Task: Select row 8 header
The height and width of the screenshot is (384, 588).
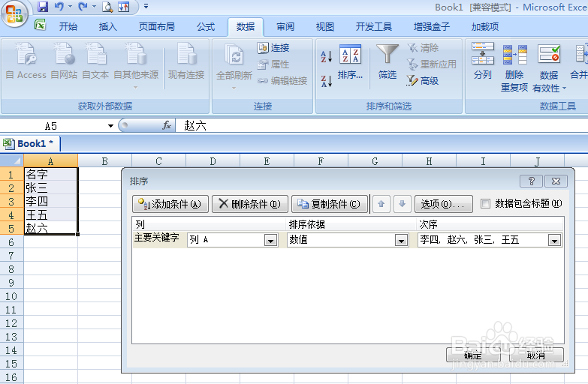Action: [x=11, y=269]
